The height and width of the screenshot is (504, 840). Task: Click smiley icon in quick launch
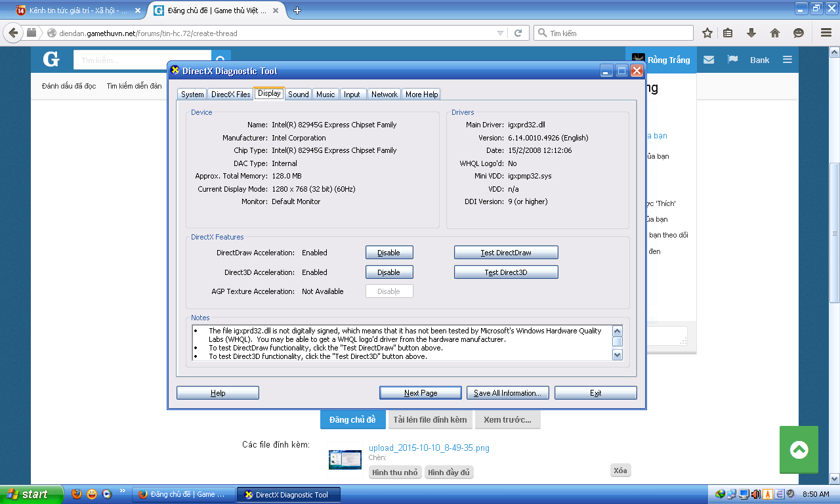(92, 494)
